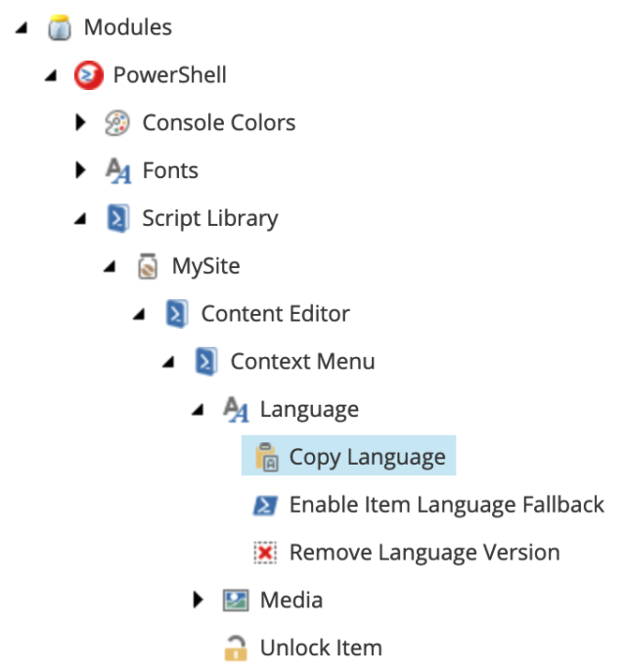Click the Copy Language clipboard icon
Image resolution: width=626 pixels, height=672 pixels.
(267, 457)
